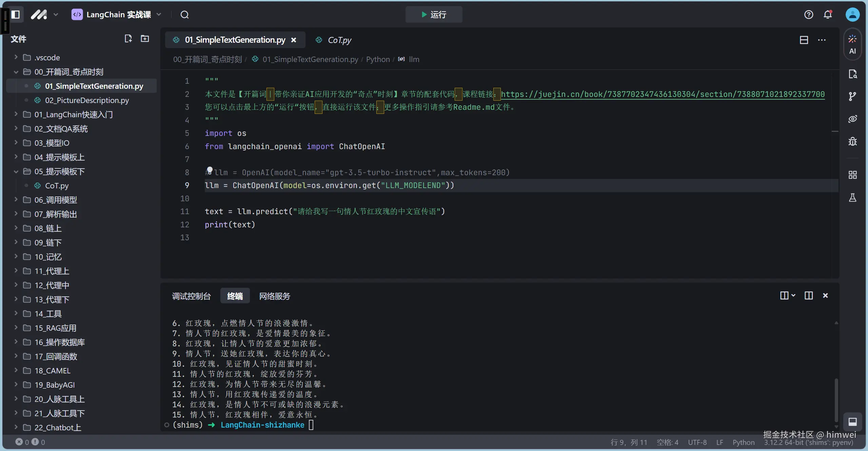Toggle bottom panel visibility button
The image size is (868, 451).
point(852,422)
